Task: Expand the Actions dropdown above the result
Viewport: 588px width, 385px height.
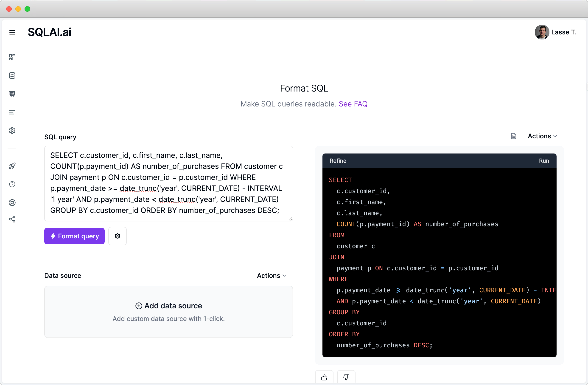Action: [542, 136]
